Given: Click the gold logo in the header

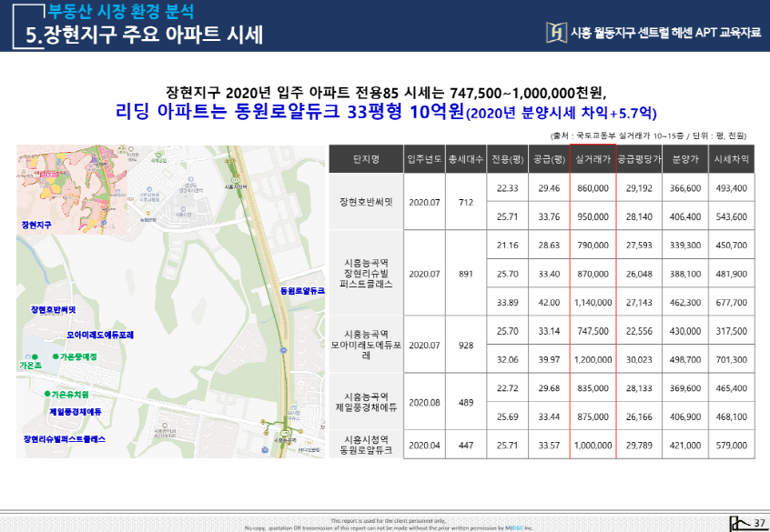Looking at the screenshot, I should [x=553, y=32].
